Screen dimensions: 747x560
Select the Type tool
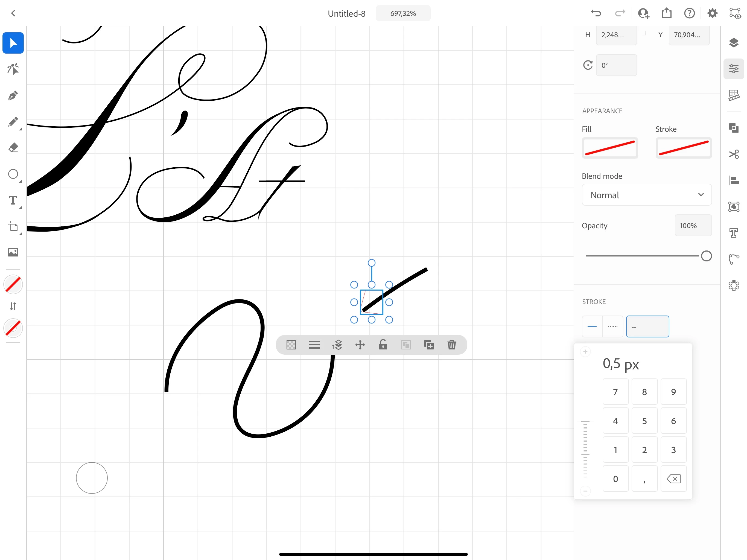coord(13,200)
